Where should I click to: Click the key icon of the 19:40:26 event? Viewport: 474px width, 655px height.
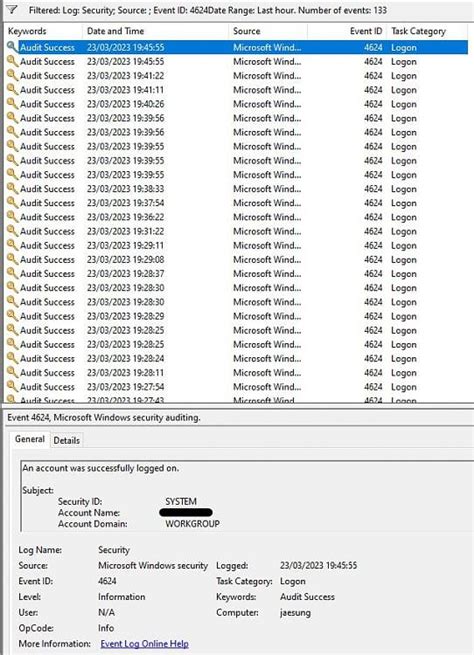13,104
